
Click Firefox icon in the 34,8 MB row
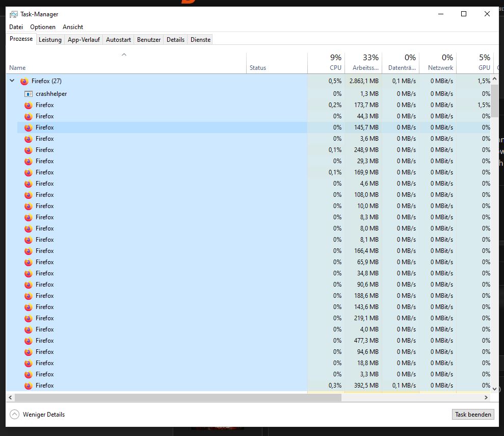point(29,273)
